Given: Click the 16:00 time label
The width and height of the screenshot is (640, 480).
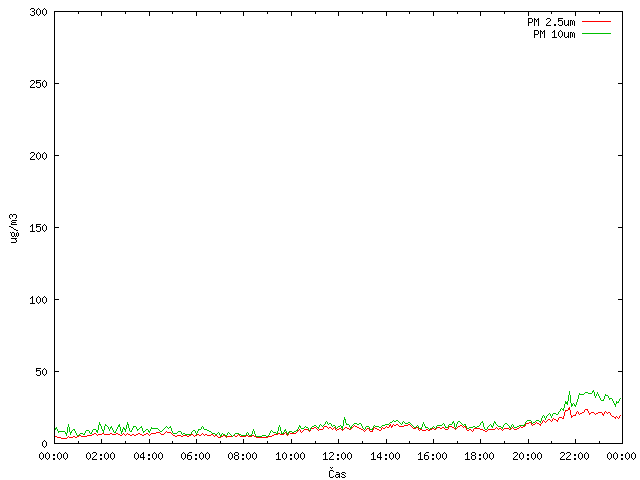Looking at the screenshot, I should pyautogui.click(x=432, y=456).
